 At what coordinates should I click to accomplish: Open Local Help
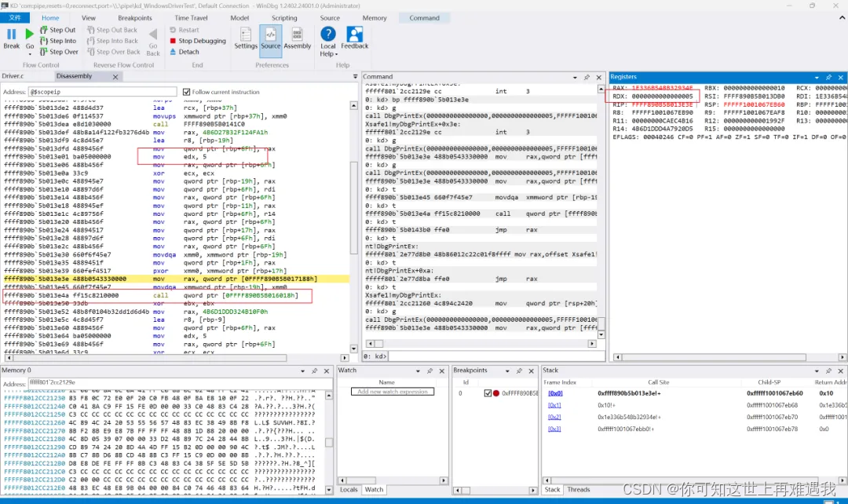coord(327,42)
